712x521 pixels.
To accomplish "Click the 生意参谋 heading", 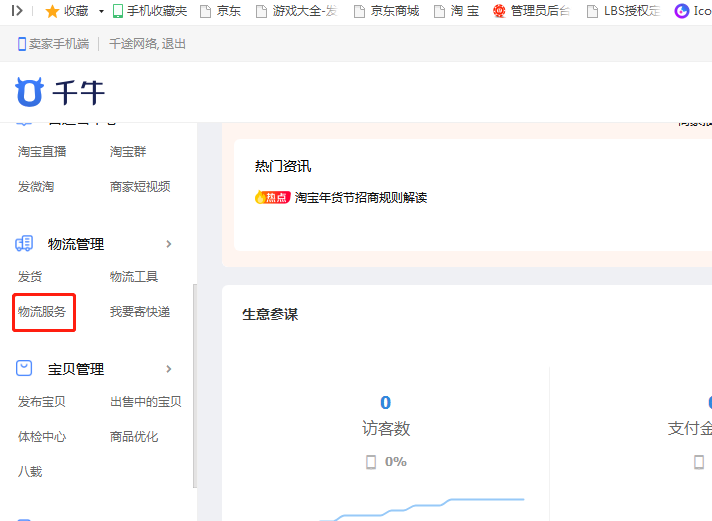I will click(270, 314).
